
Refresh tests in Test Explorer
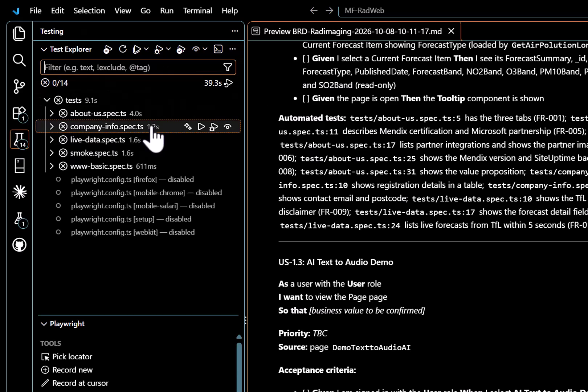click(123, 49)
